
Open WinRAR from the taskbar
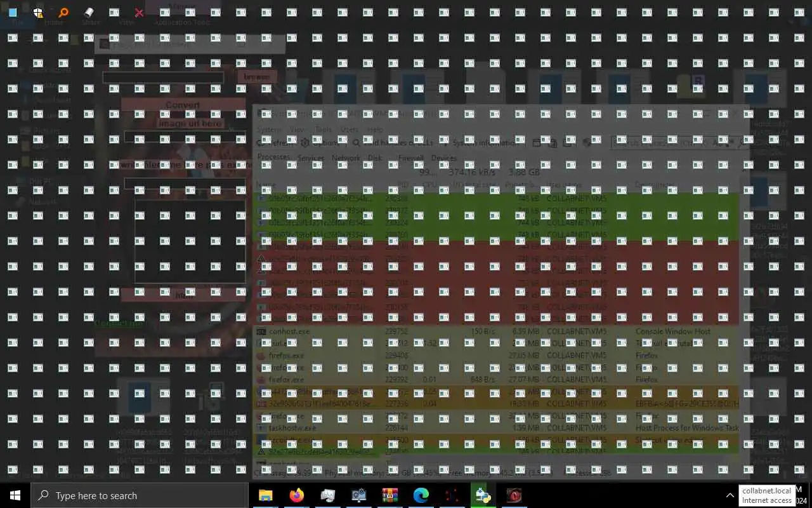pyautogui.click(x=390, y=495)
